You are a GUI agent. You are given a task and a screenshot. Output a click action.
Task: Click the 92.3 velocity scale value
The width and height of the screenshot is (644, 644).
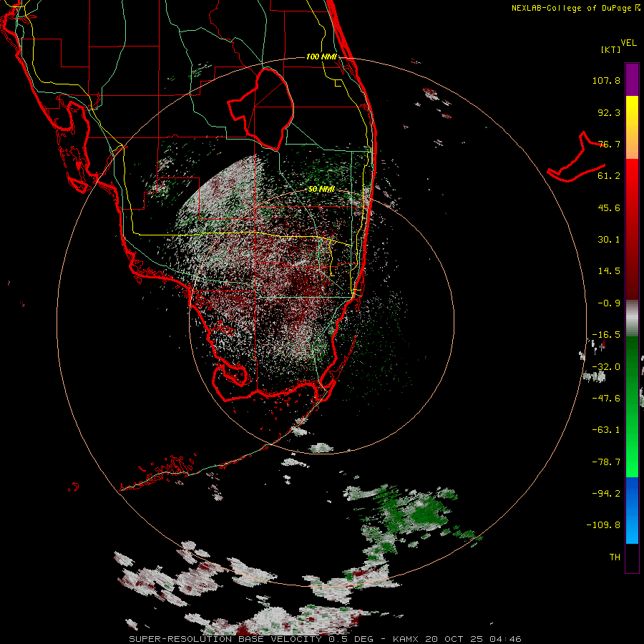click(609, 112)
